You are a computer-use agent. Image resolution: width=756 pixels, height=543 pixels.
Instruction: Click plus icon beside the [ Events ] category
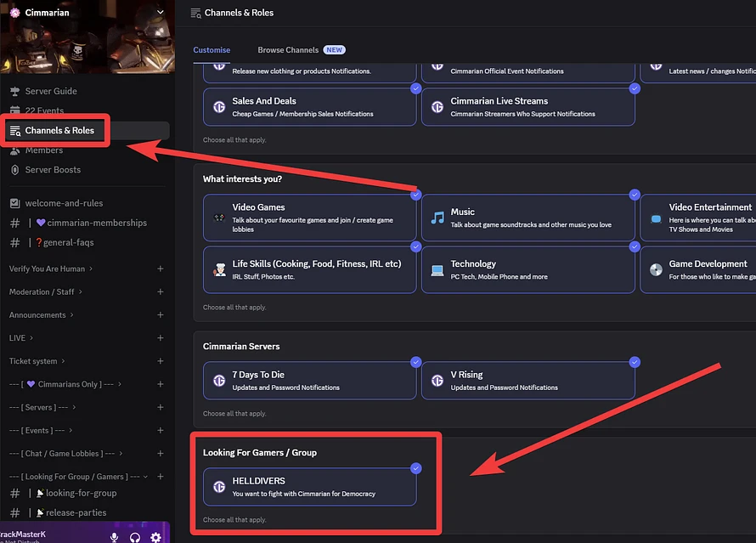pos(160,431)
